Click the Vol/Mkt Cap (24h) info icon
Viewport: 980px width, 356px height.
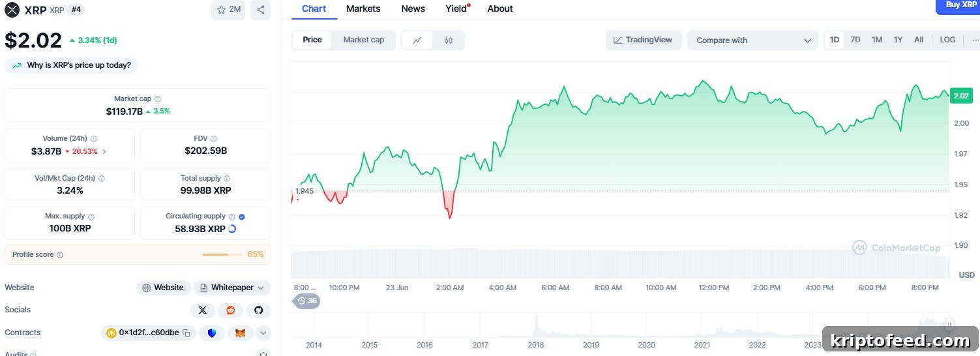[x=101, y=179]
